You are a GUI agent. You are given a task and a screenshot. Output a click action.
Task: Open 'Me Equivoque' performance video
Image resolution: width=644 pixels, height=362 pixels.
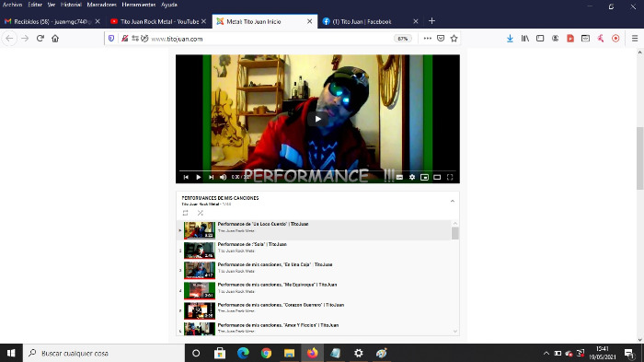coord(315,290)
